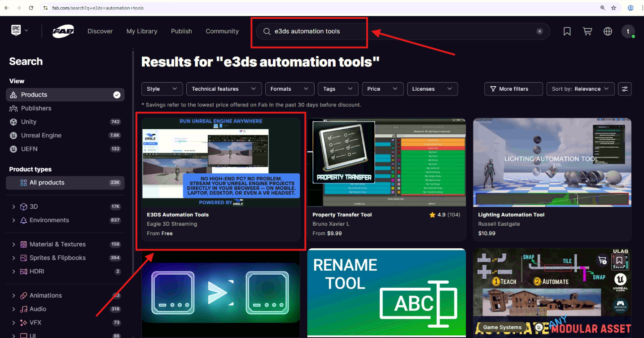Screen dimensions: 644x338
Task: Reload the page in browser
Action: [31, 8]
